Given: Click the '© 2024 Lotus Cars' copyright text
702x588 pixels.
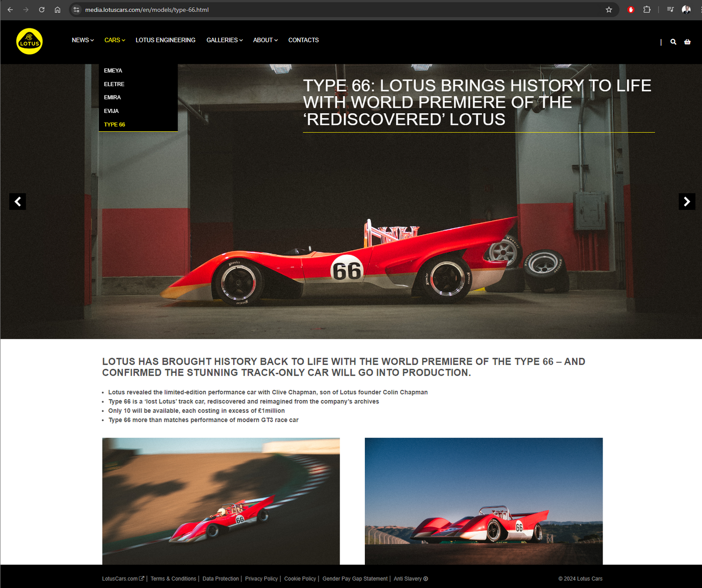Looking at the screenshot, I should point(581,579).
